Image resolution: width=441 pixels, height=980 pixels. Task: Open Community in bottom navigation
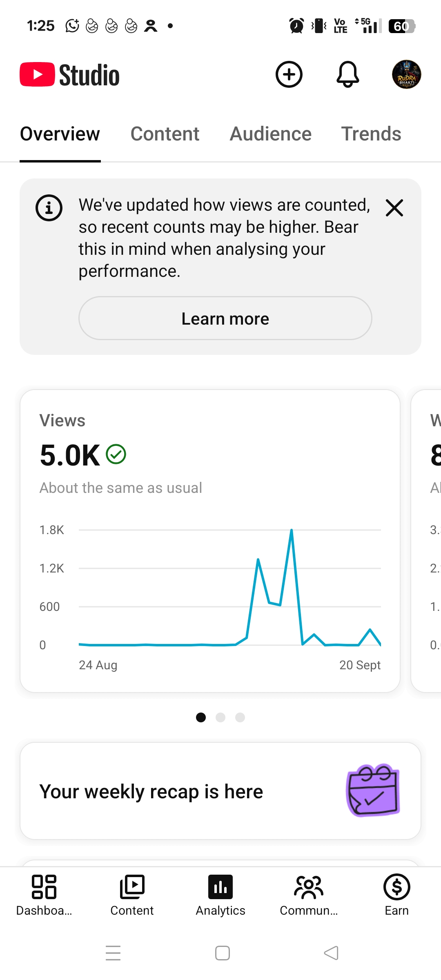309,895
